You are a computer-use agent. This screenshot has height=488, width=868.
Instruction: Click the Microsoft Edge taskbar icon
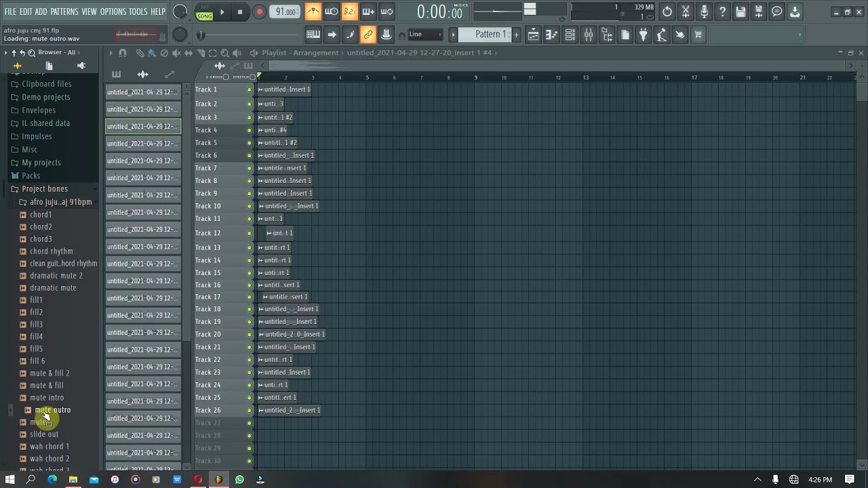click(x=52, y=480)
